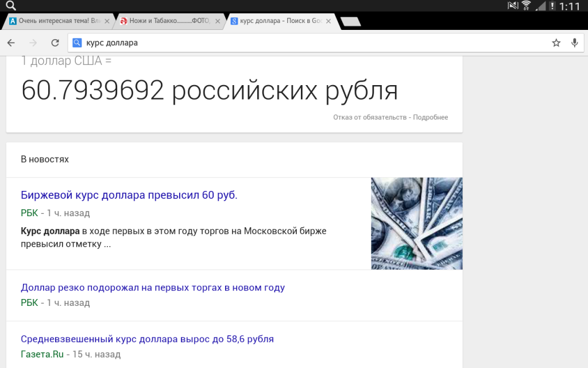Open 'Доллар резко подорожал на первых торгах' link
Viewport: 588px width, 368px height.
click(153, 287)
